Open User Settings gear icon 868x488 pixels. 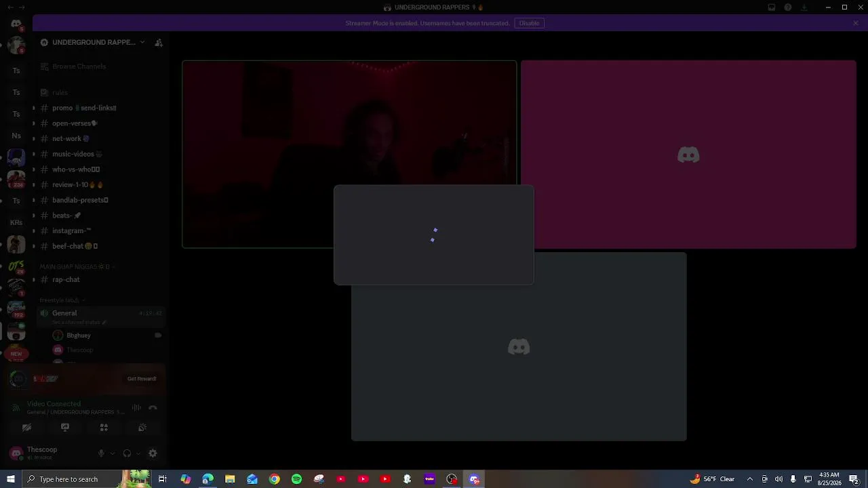(x=153, y=453)
